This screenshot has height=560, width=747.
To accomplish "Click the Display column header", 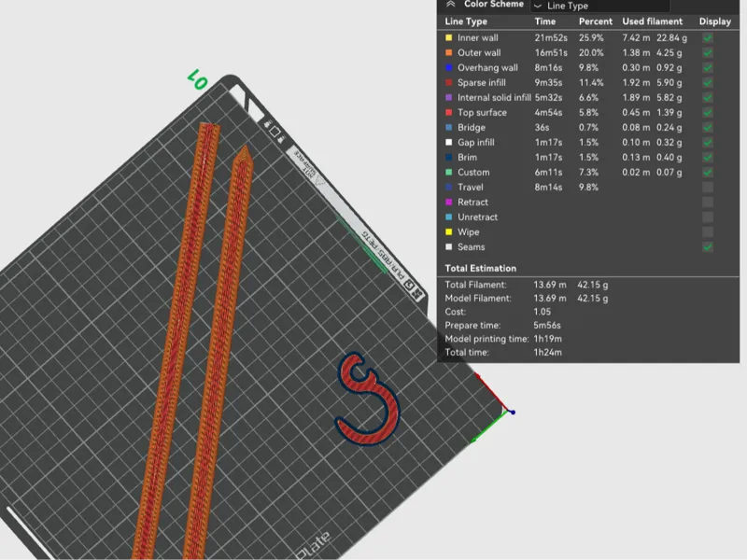I will pyautogui.click(x=714, y=21).
